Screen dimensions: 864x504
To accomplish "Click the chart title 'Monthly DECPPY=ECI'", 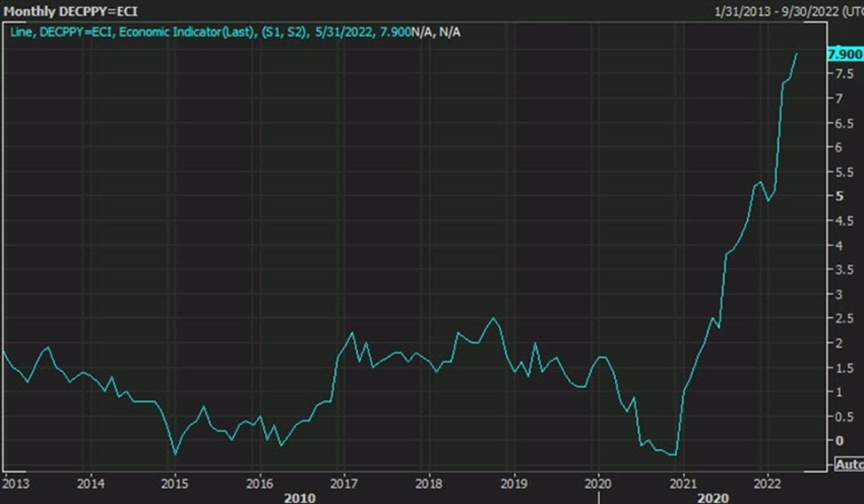I will [x=71, y=11].
